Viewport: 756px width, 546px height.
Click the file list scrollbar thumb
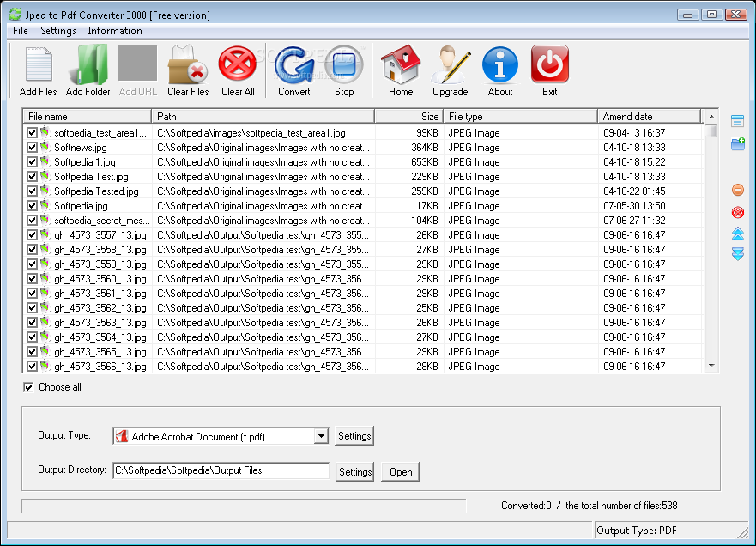tap(711, 131)
